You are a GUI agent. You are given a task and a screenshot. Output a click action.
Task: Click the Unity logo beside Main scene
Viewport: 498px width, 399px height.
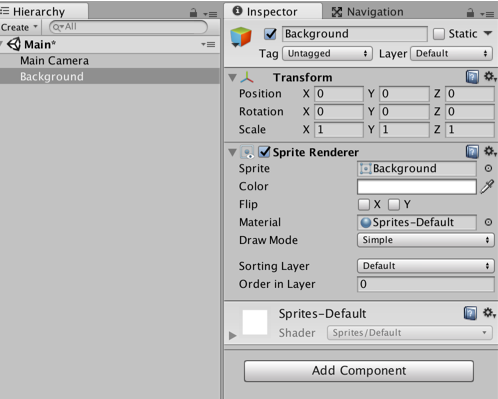pyautogui.click(x=14, y=44)
